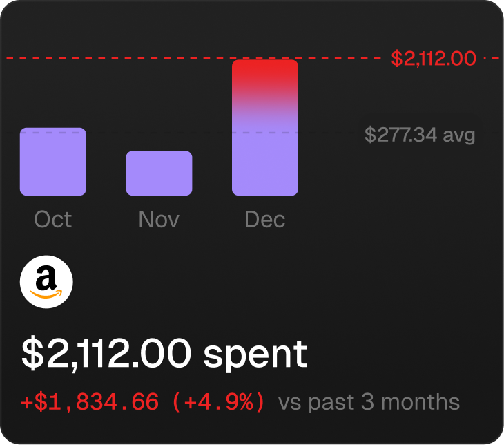The image size is (504, 445).
Task: Select the October spending bar
Action: pos(53,162)
